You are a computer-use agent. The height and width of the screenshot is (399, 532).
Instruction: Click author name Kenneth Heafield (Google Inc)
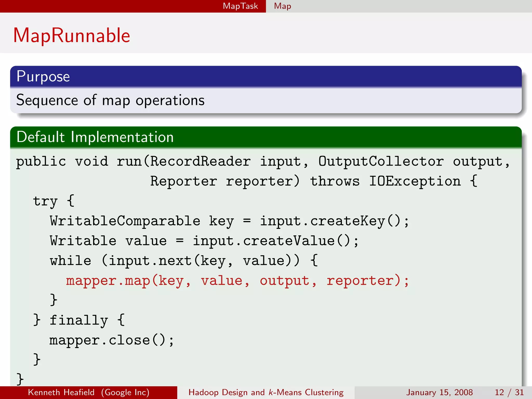point(89,392)
